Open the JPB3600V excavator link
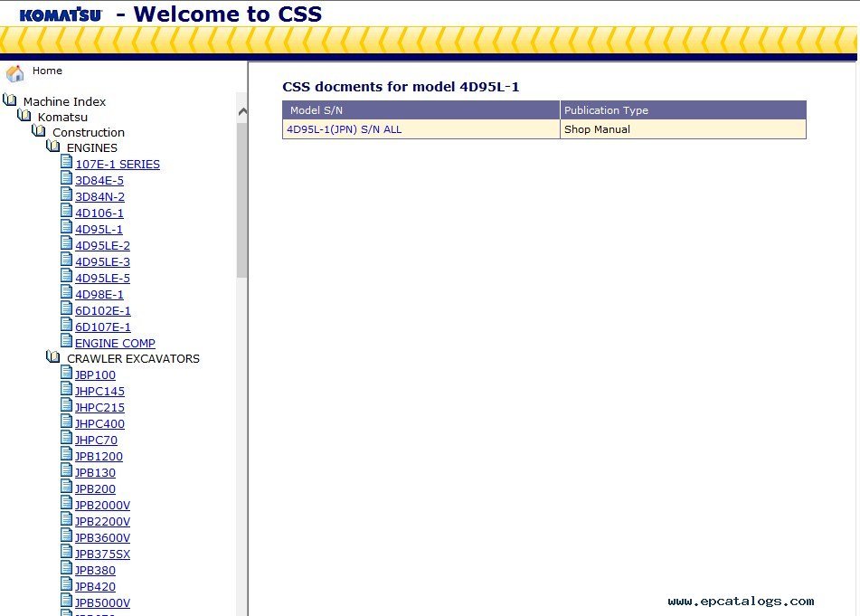This screenshot has height=616, width=860. 102,537
